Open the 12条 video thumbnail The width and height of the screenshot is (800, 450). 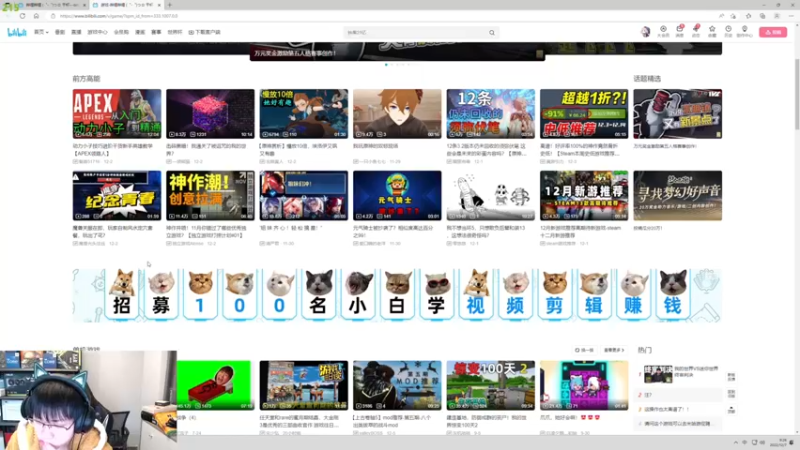point(491,114)
